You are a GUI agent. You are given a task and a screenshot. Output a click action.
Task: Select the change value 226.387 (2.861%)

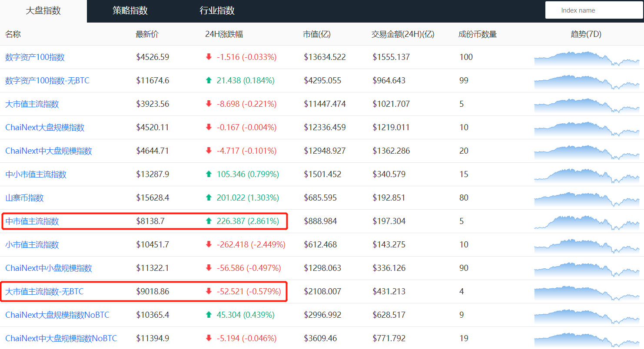click(248, 221)
